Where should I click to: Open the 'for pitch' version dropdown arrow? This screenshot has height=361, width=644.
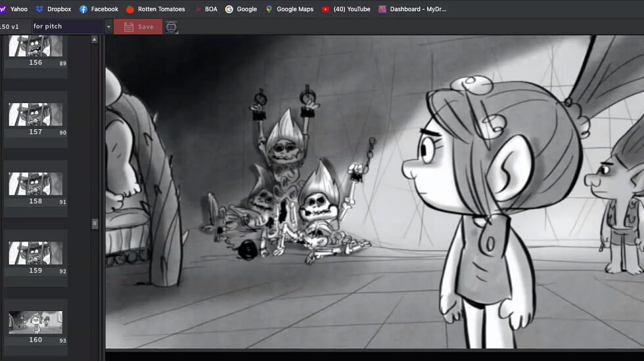click(108, 27)
